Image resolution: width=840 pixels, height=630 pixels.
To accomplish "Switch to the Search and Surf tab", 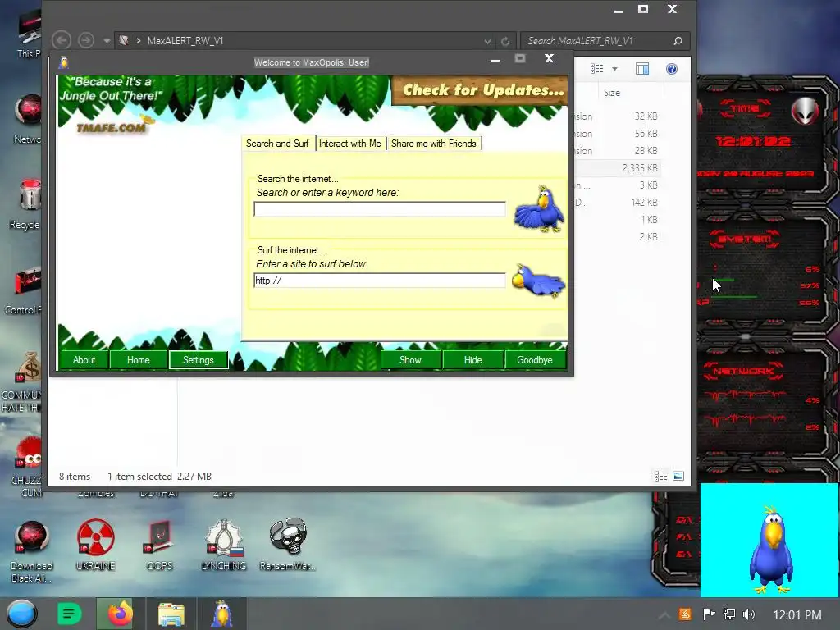I will coord(277,144).
